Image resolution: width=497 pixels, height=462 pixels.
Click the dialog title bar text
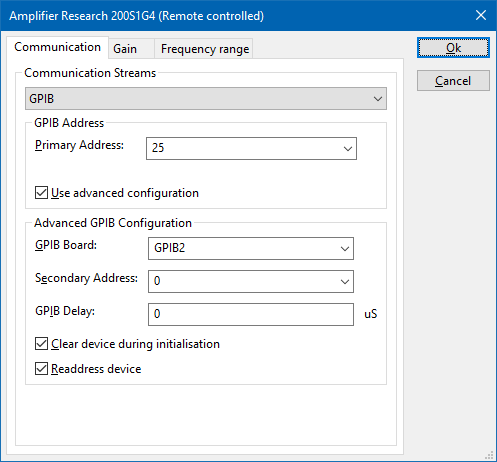tap(137, 16)
